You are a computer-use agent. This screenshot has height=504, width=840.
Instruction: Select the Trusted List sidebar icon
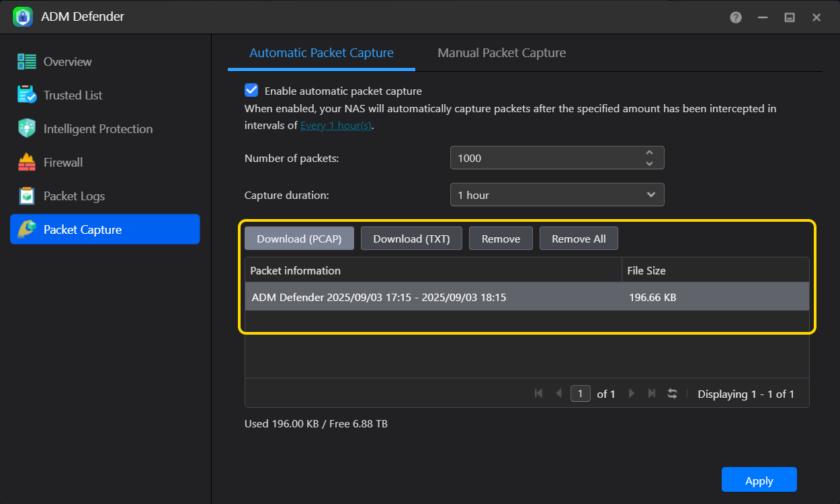click(27, 95)
